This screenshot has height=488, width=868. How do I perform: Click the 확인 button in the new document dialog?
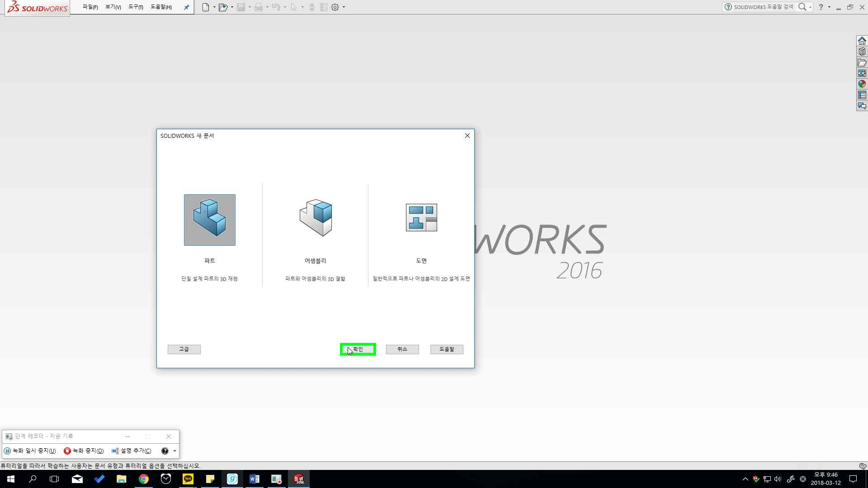click(x=358, y=349)
